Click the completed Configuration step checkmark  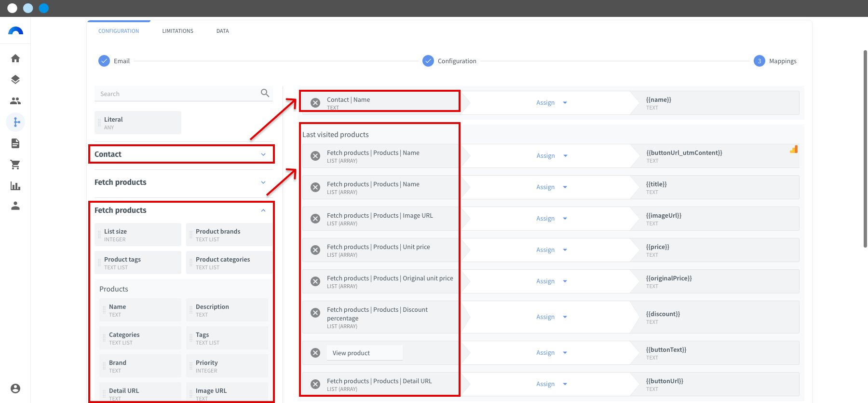tap(428, 61)
